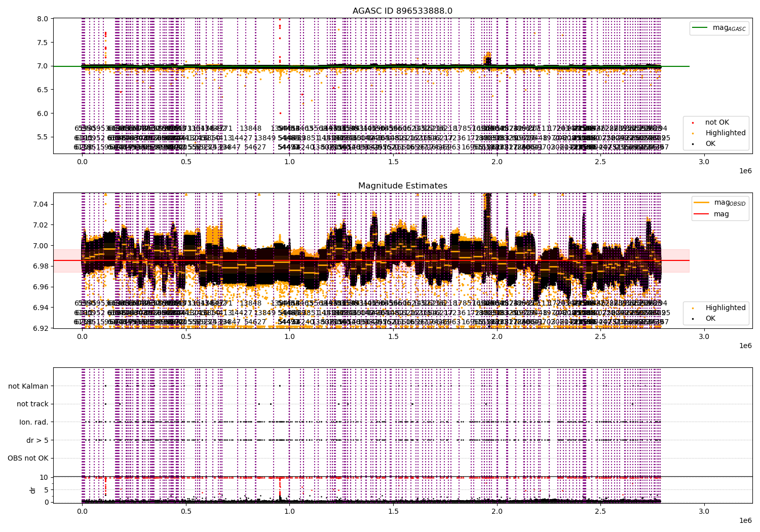Click the '6.94' y-axis tick label
The width and height of the screenshot is (760, 532).
(x=41, y=308)
